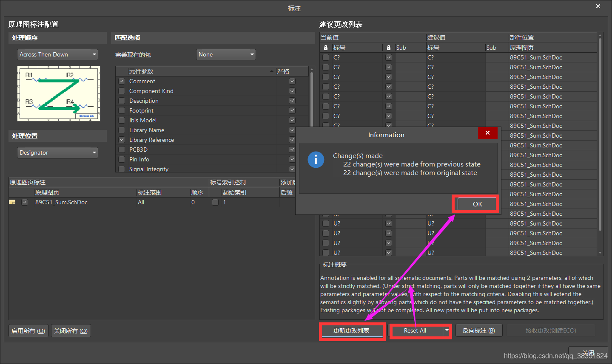The height and width of the screenshot is (364, 612).
Task: Close the Information dialog with red X
Action: pos(487,133)
